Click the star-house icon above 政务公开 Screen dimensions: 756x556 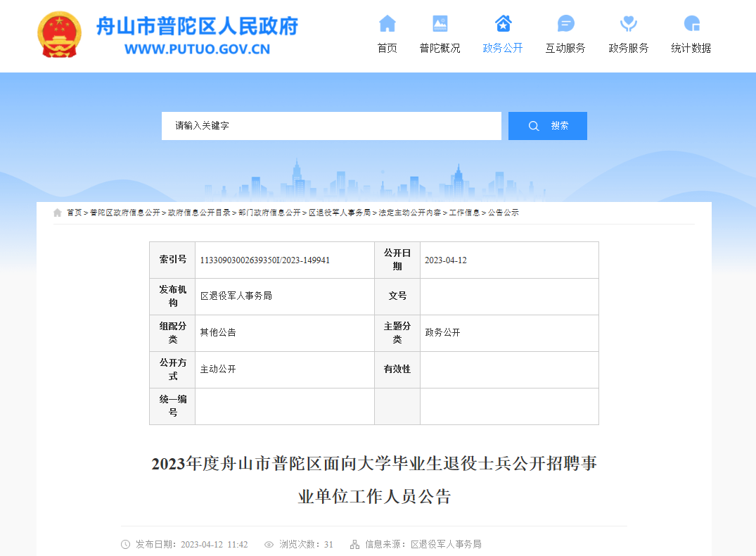pos(503,23)
